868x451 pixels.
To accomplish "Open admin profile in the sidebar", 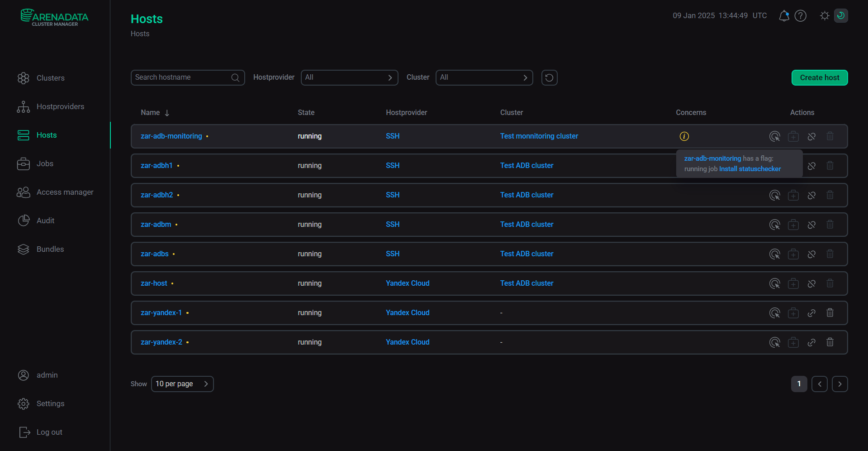I will click(38, 375).
